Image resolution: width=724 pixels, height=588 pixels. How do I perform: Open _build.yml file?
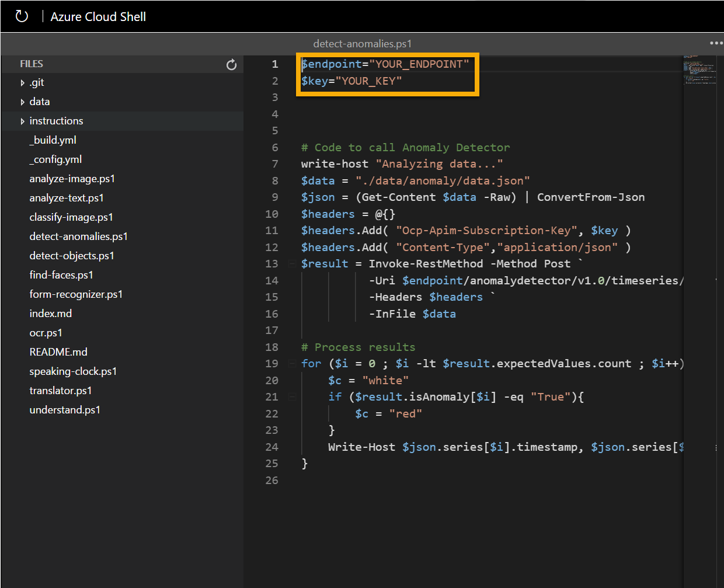pos(53,140)
